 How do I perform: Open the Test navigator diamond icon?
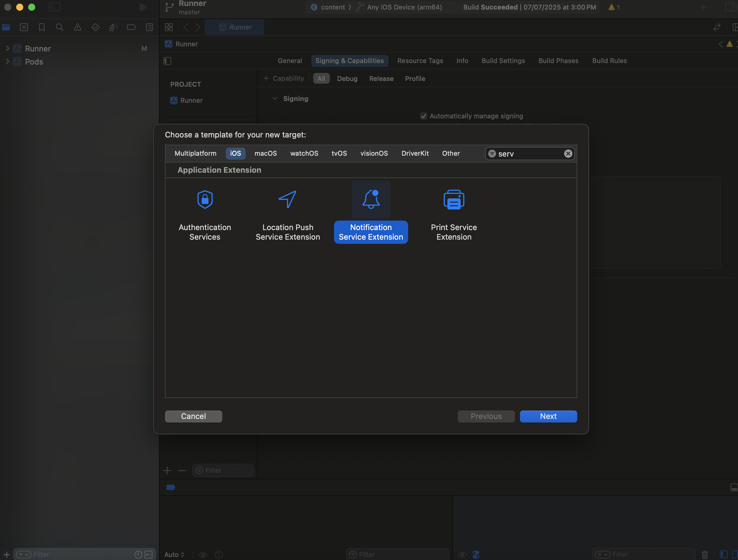tap(95, 27)
